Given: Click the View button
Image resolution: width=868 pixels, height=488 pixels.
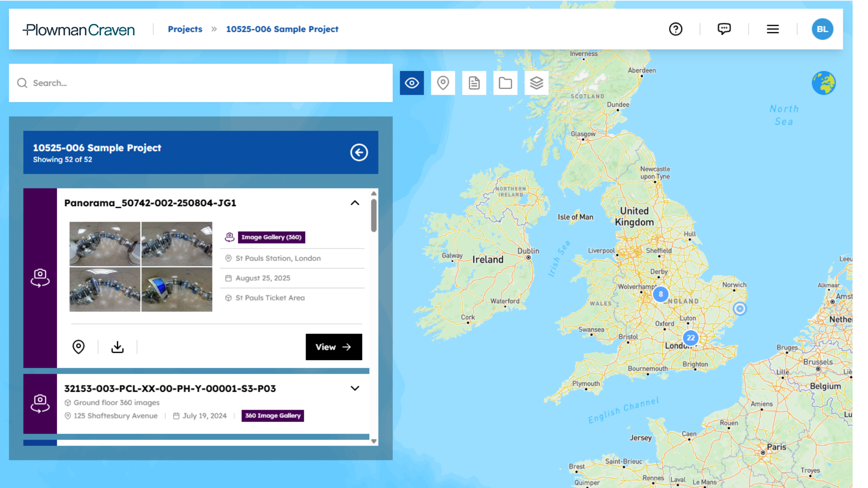Looking at the screenshot, I should (x=334, y=347).
